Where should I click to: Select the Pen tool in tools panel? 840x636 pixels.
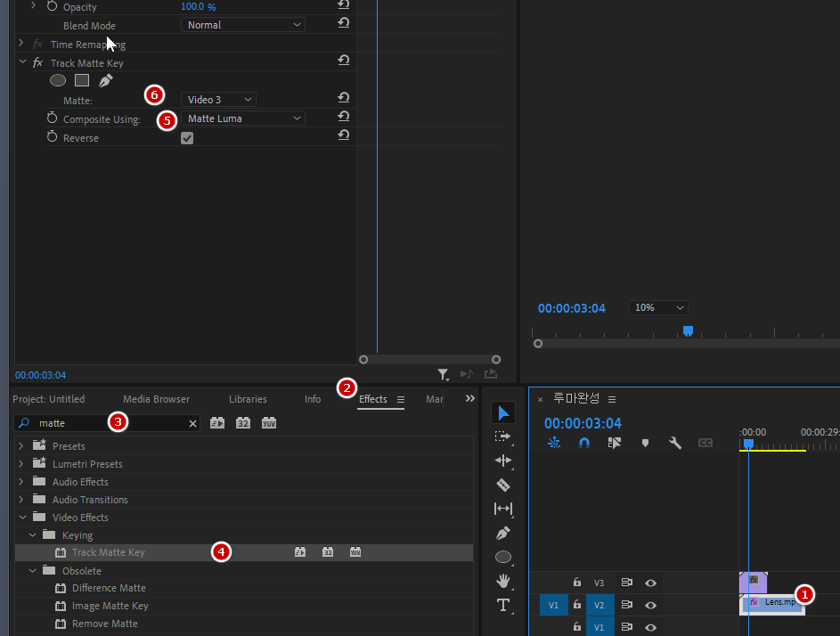pos(503,533)
